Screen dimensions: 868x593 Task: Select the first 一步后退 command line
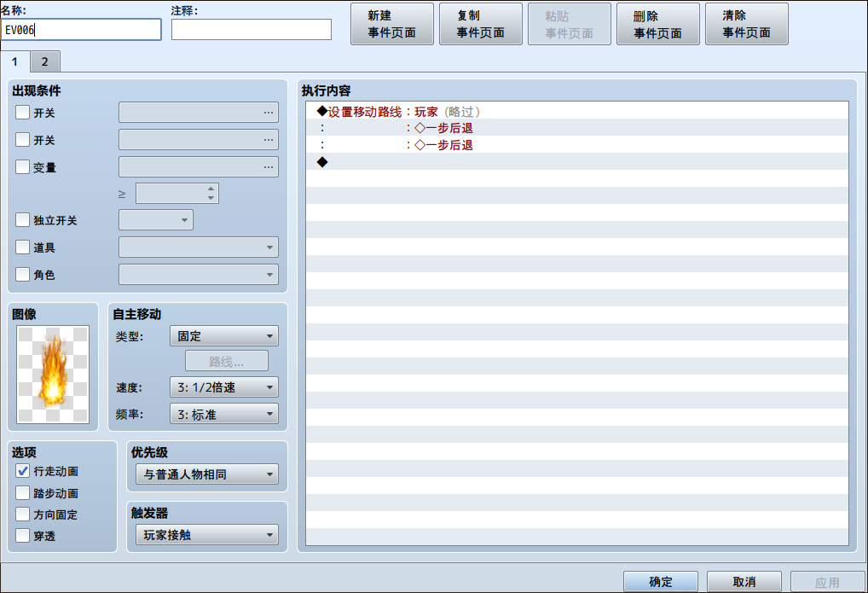(x=577, y=128)
